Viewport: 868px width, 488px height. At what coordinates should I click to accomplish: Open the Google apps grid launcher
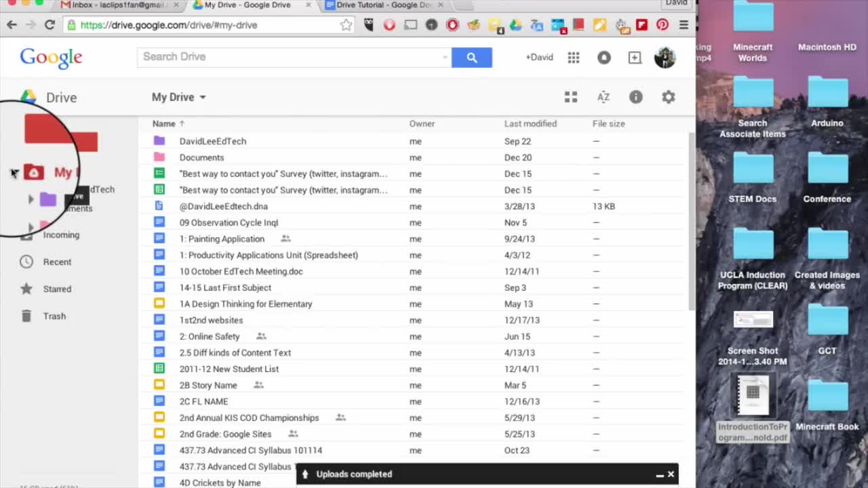(574, 58)
